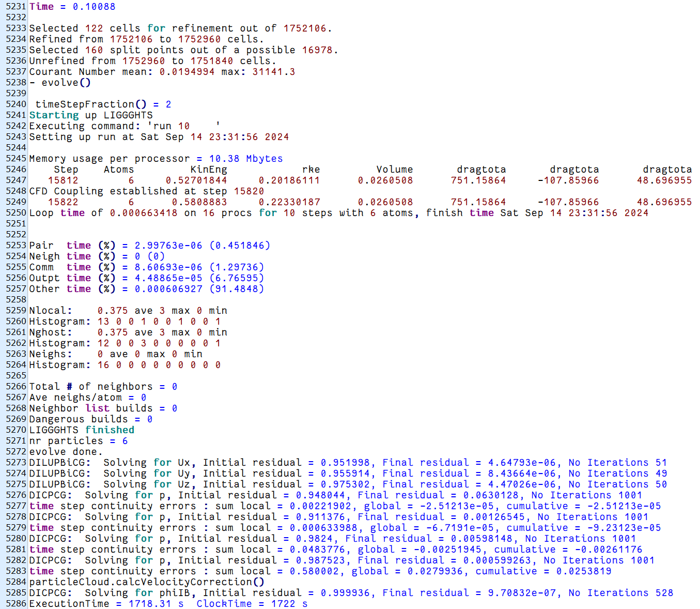
Task: Click 'particleCloud.calcVelocityCorrection()' line
Action: [x=147, y=582]
